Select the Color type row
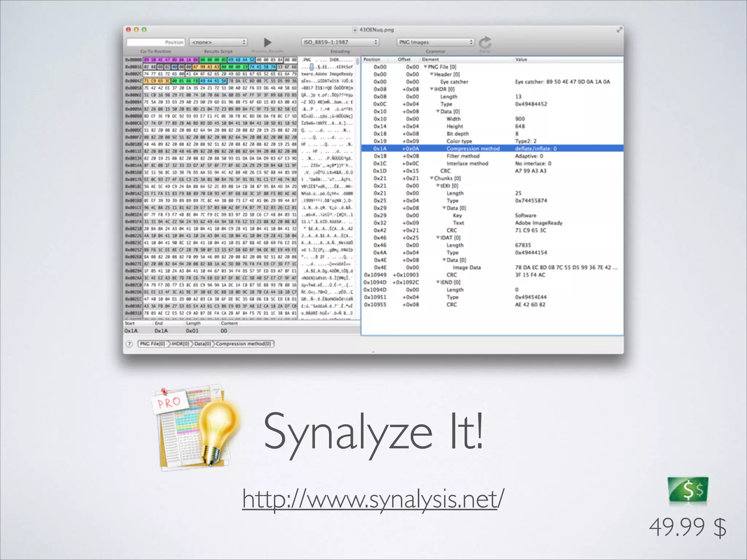 click(492, 141)
